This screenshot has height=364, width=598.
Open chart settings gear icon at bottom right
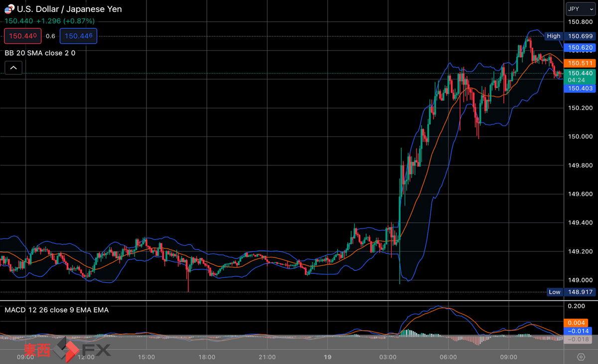point(581,357)
